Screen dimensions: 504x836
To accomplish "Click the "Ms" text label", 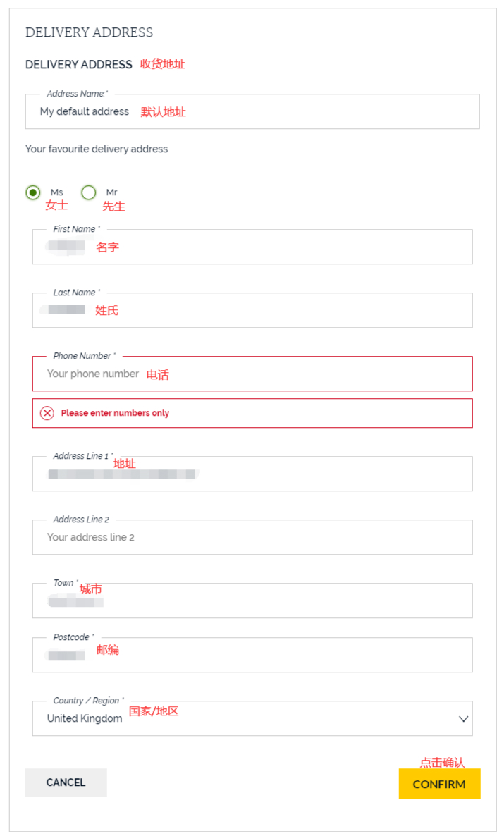I will [x=56, y=192].
